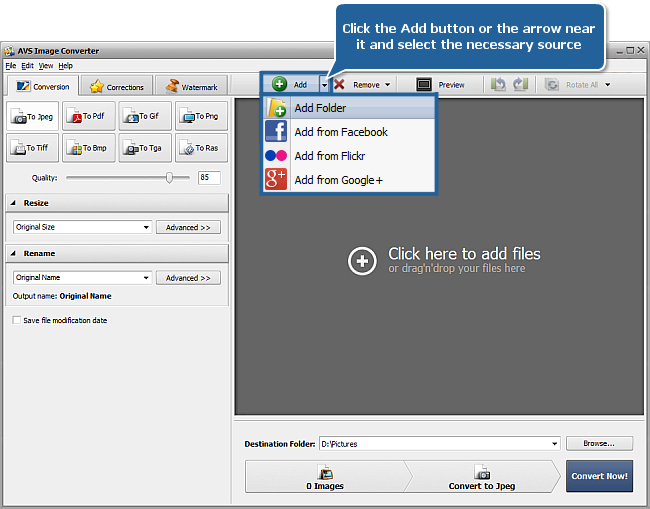This screenshot has width=650, height=509.
Task: Choose Add from Google+
Action: pos(349,180)
